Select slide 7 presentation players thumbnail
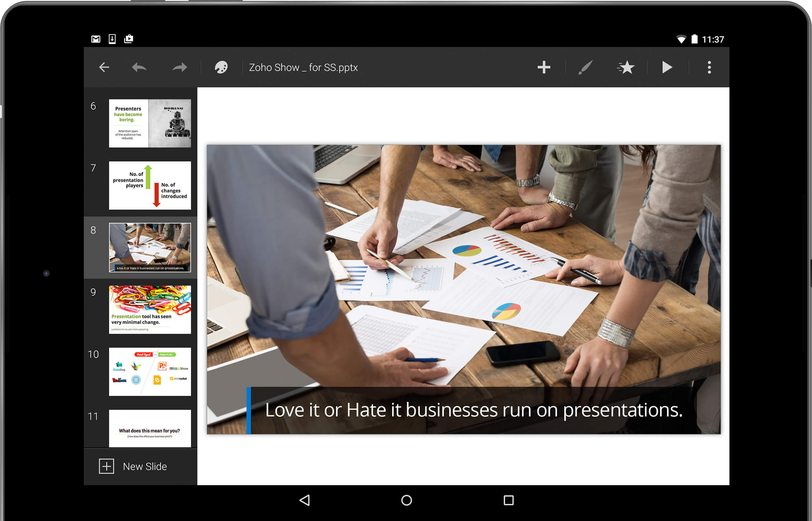The height and width of the screenshot is (521, 812). point(150,185)
